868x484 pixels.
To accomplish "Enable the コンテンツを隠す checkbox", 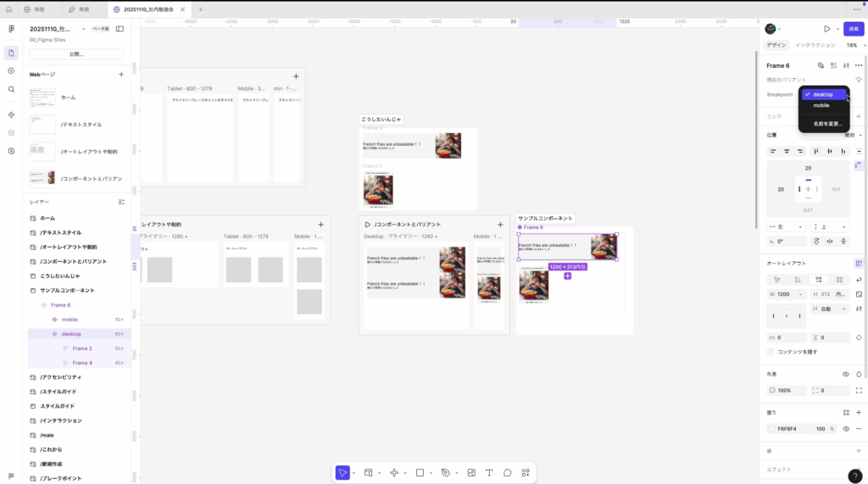I will point(771,352).
